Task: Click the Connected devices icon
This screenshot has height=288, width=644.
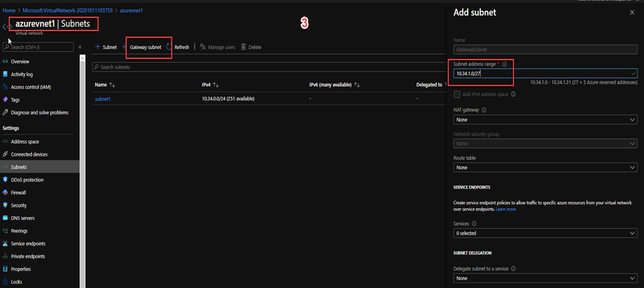Action: pos(5,155)
